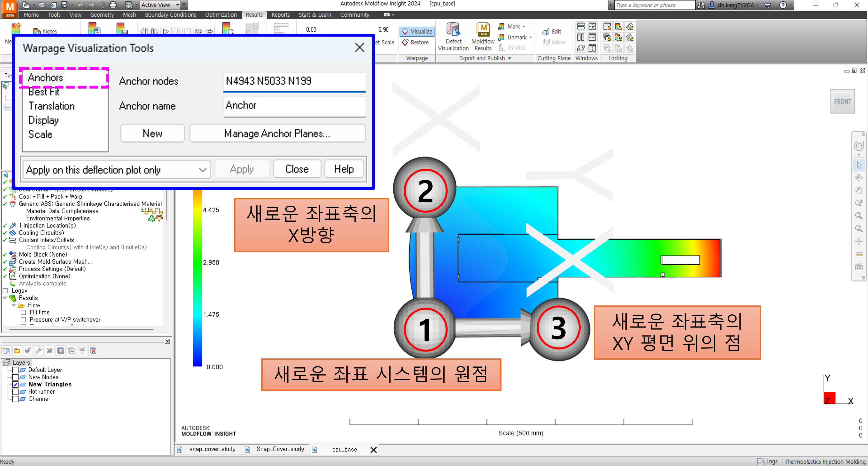
Task: Click the Redo arrow in quick access toolbar
Action: point(91,5)
